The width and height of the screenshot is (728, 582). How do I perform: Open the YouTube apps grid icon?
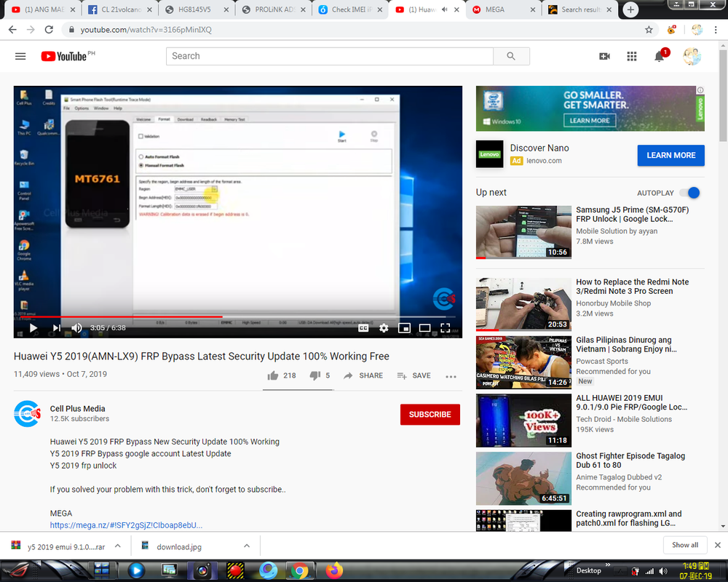(x=631, y=56)
